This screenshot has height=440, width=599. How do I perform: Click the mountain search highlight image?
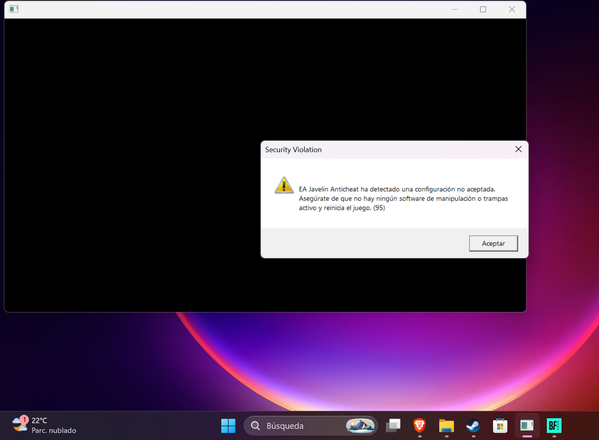click(x=360, y=425)
